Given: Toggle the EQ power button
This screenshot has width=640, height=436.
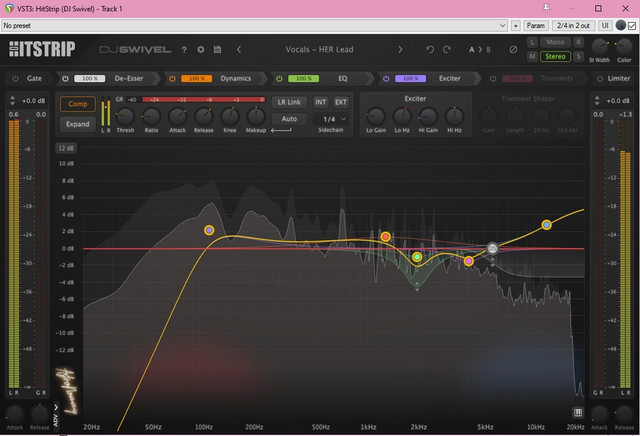Looking at the screenshot, I should pyautogui.click(x=279, y=78).
